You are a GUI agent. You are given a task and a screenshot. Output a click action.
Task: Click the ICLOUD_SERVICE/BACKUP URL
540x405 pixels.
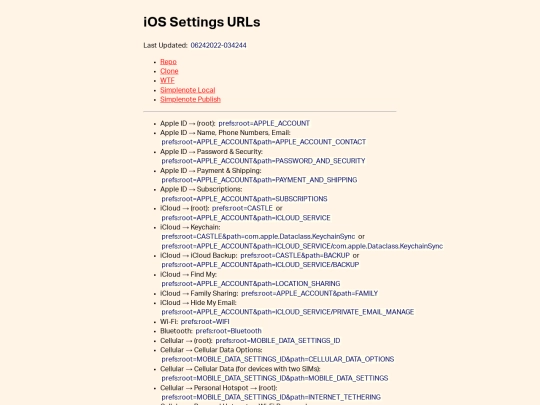click(x=260, y=264)
